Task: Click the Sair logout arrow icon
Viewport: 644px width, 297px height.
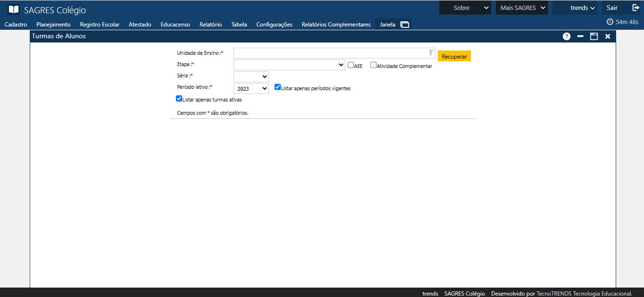Action: tap(636, 8)
